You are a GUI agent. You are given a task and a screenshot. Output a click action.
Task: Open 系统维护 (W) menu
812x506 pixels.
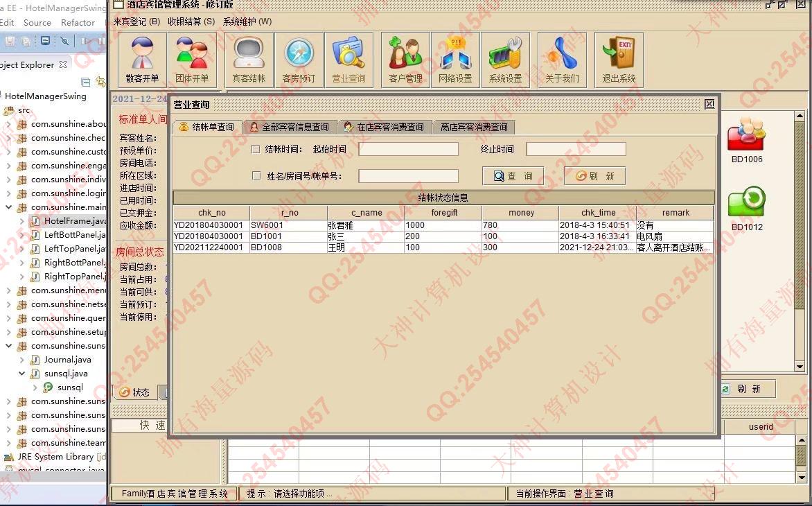(x=247, y=21)
